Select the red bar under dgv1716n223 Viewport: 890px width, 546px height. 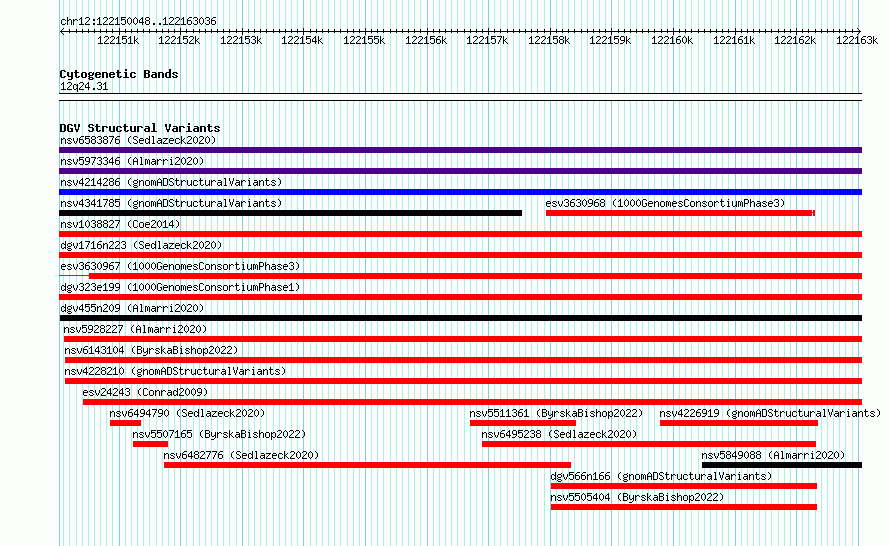460,255
